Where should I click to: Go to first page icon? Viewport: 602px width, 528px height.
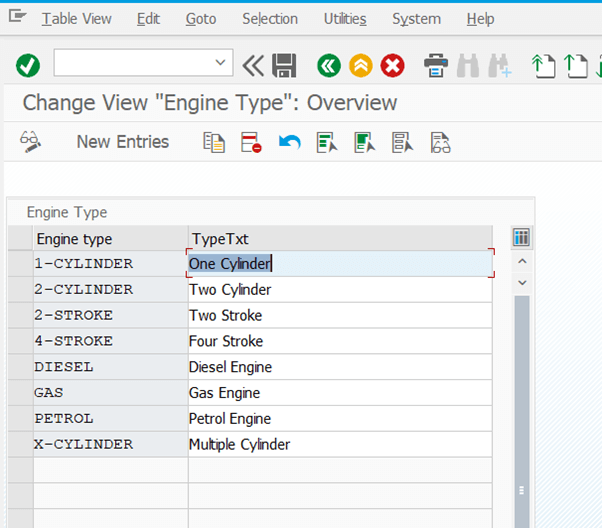click(x=544, y=66)
